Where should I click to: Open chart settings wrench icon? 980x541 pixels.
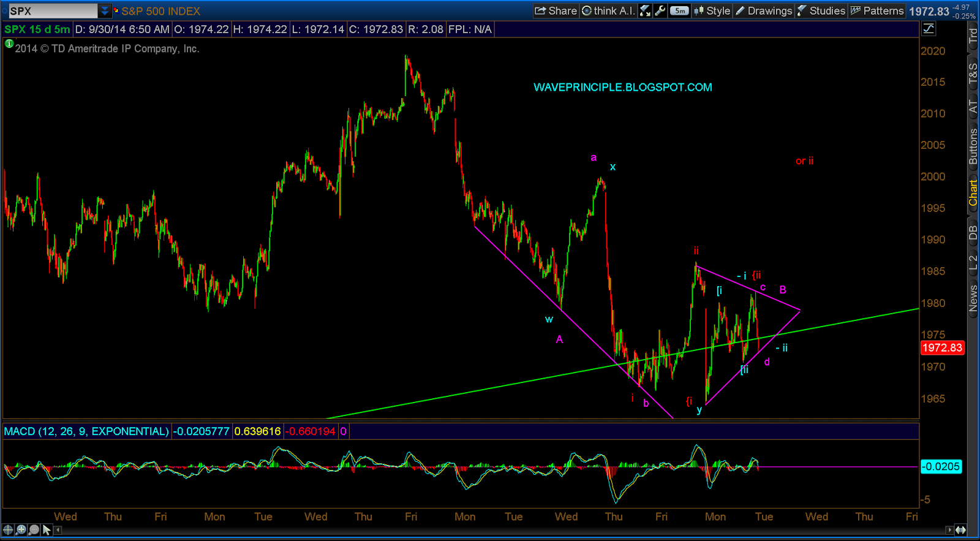tap(660, 10)
